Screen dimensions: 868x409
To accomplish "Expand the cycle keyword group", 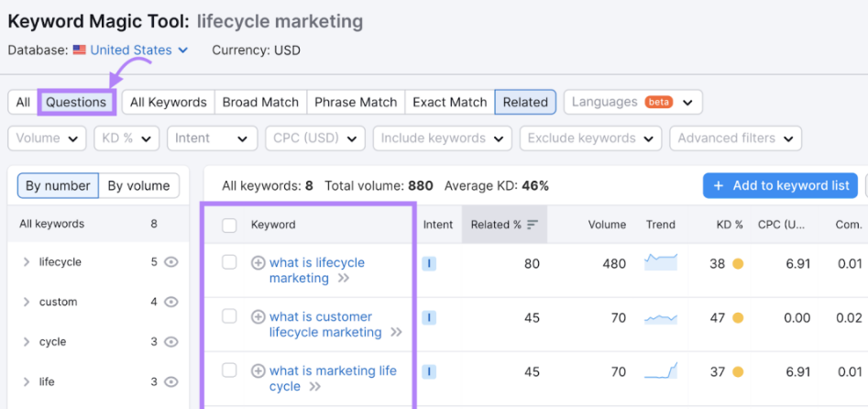I will [x=27, y=342].
